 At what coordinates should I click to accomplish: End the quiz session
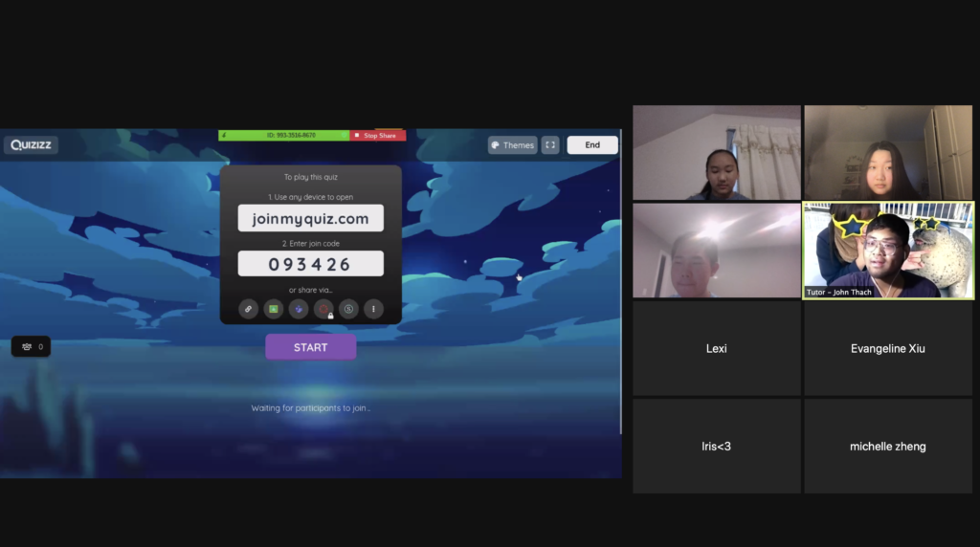592,144
